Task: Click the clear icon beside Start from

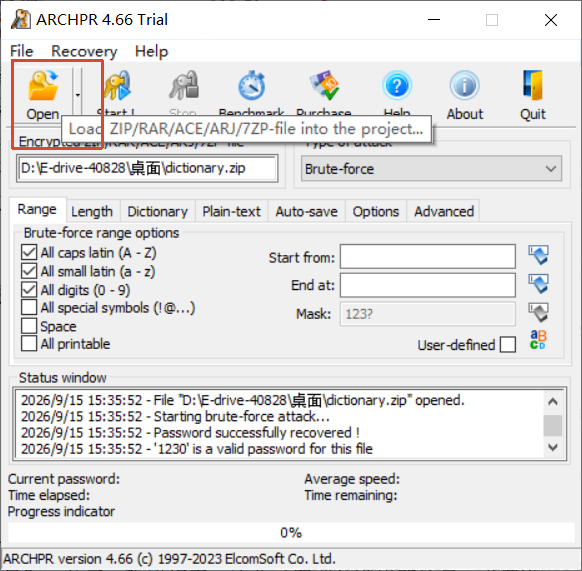Action: click(x=538, y=255)
